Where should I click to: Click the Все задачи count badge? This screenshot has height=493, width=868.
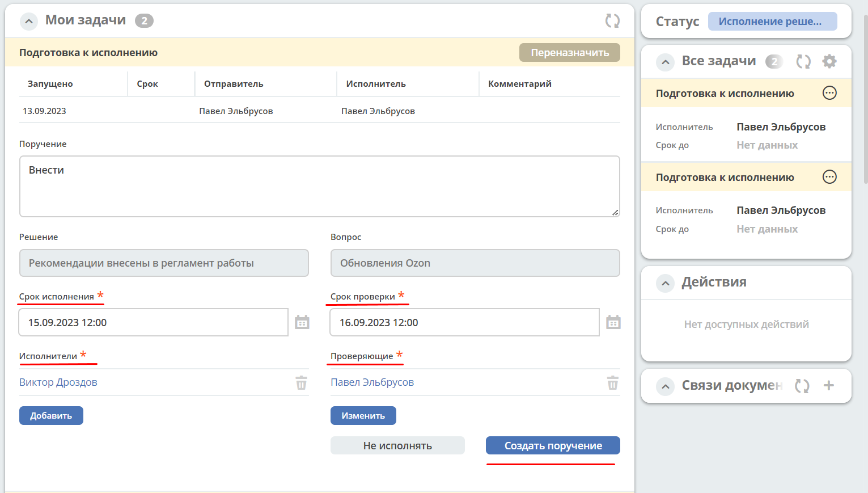click(x=774, y=61)
